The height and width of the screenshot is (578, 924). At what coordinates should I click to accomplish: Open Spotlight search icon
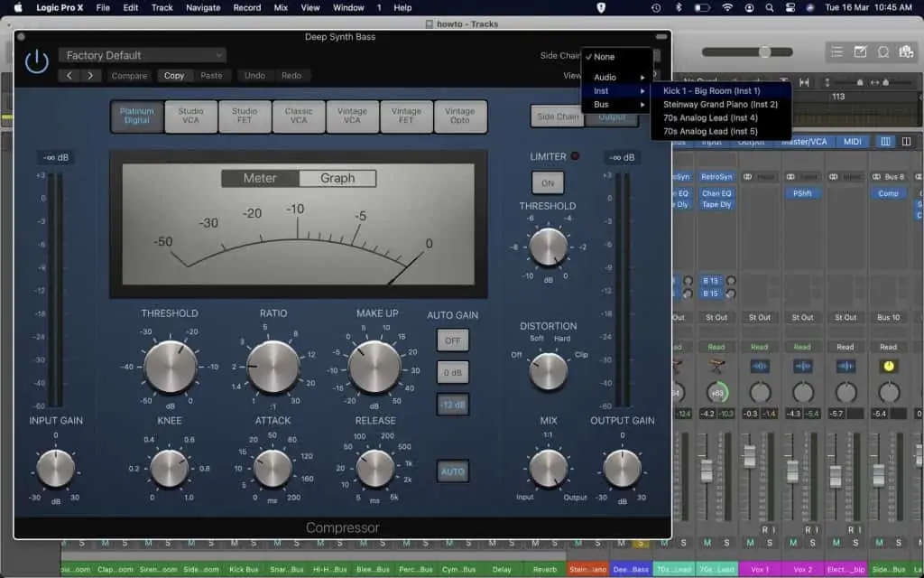pyautogui.click(x=770, y=7)
